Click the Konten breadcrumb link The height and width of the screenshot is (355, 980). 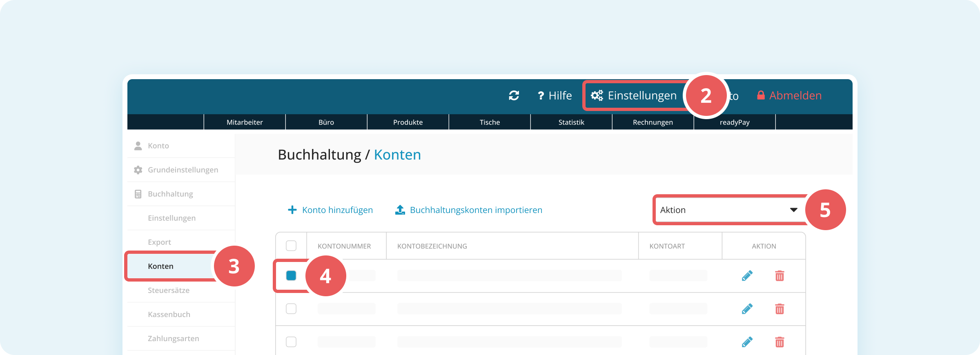pyautogui.click(x=397, y=155)
